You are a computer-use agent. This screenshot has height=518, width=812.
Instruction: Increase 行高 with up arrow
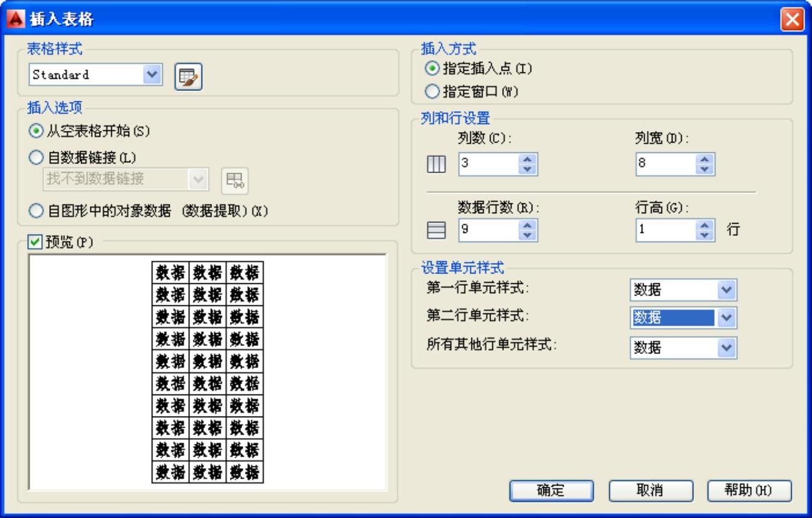pos(705,226)
